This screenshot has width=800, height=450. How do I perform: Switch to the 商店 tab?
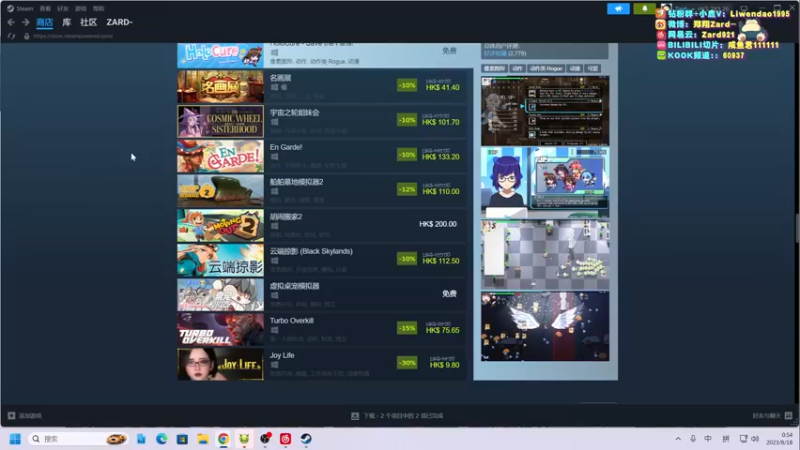(x=44, y=22)
